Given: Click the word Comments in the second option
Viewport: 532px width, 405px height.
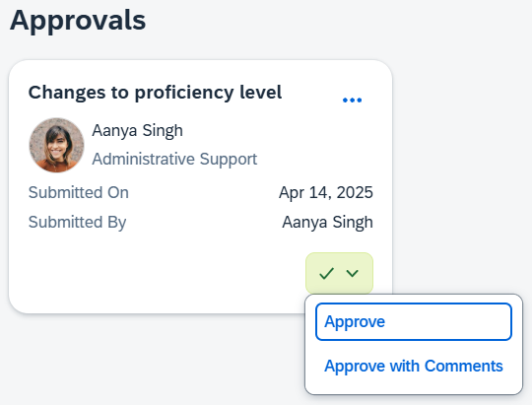Looking at the screenshot, I should pyautogui.click(x=463, y=366).
